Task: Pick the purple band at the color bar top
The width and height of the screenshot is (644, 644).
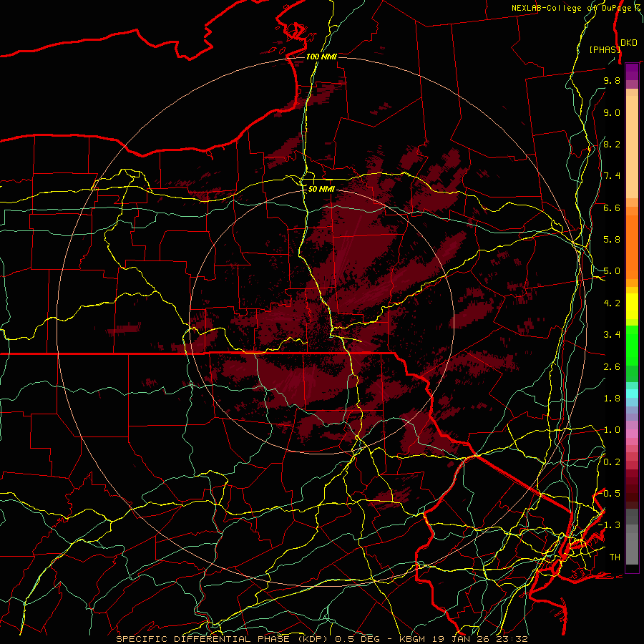Action: [632, 70]
